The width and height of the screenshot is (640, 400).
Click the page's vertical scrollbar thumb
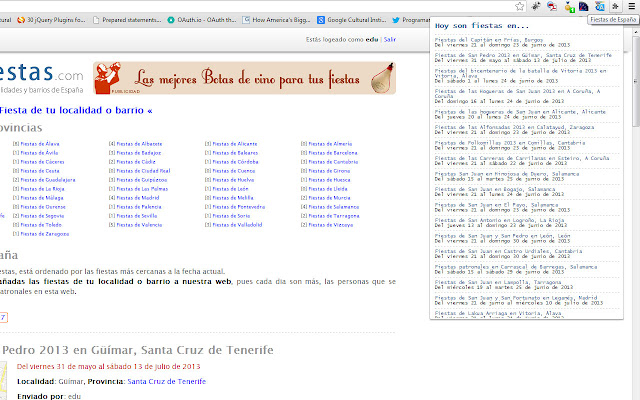(636, 84)
